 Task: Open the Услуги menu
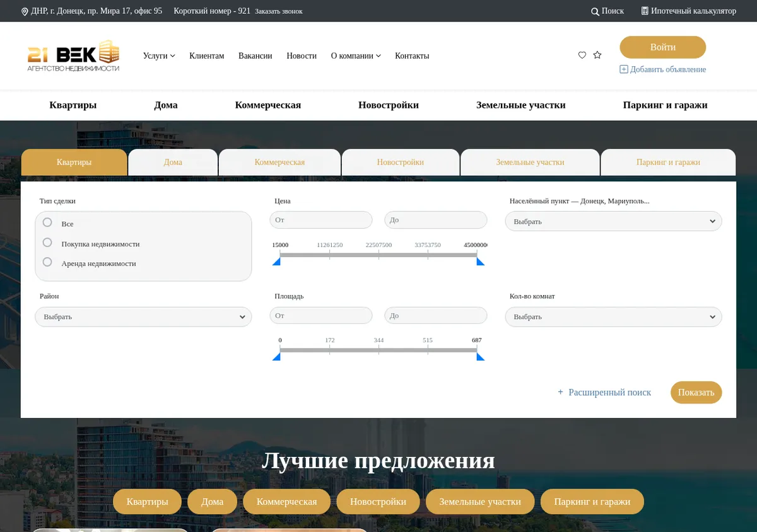point(159,55)
